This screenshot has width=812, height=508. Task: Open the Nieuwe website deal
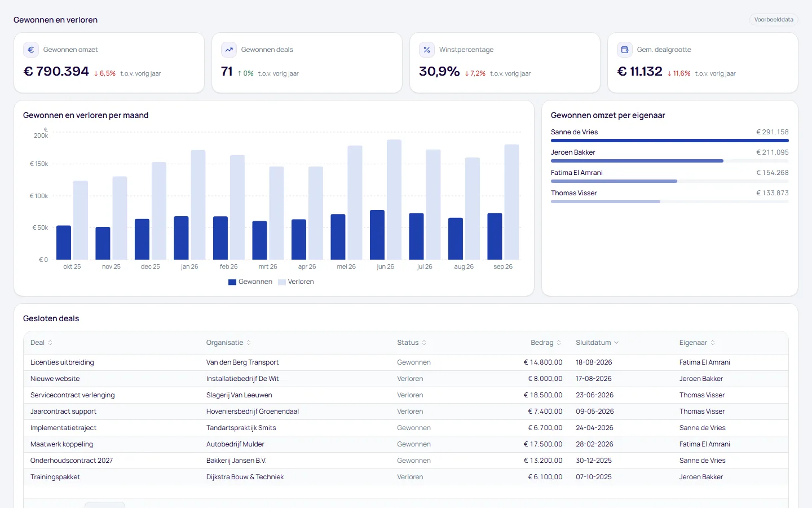tap(55, 379)
